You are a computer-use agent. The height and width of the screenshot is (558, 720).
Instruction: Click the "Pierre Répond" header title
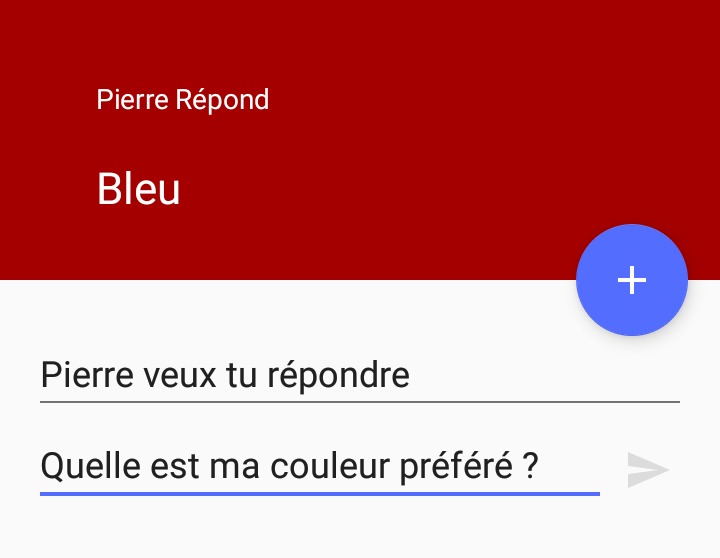click(x=183, y=100)
